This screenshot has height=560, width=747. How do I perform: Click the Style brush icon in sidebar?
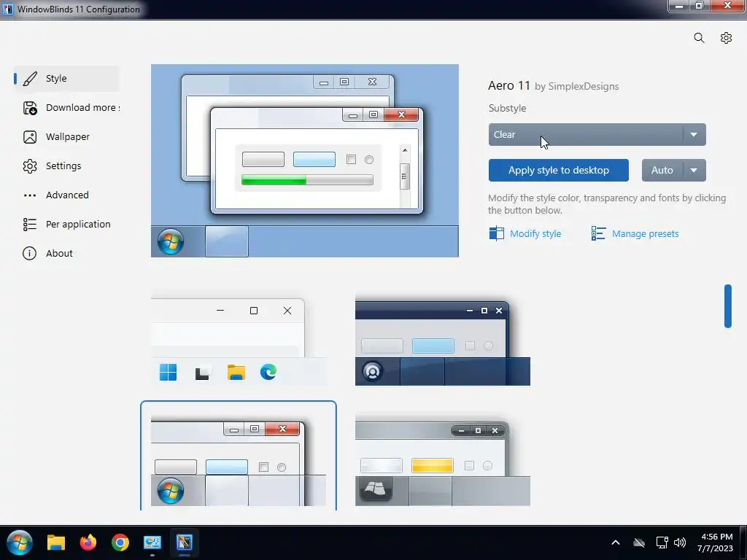30,79
